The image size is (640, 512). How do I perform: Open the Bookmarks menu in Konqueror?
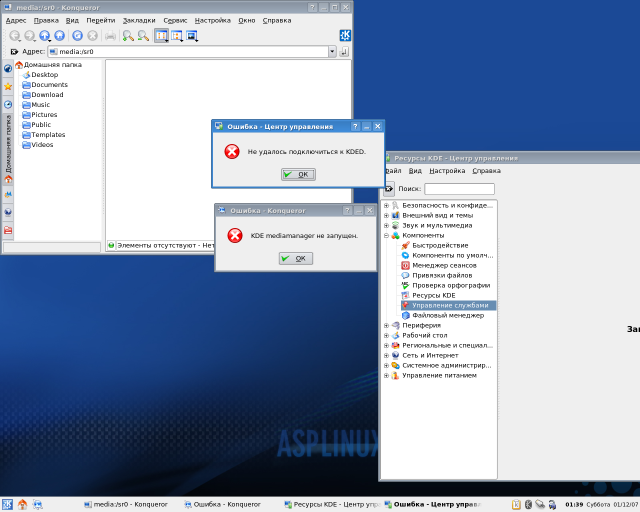tap(139, 20)
